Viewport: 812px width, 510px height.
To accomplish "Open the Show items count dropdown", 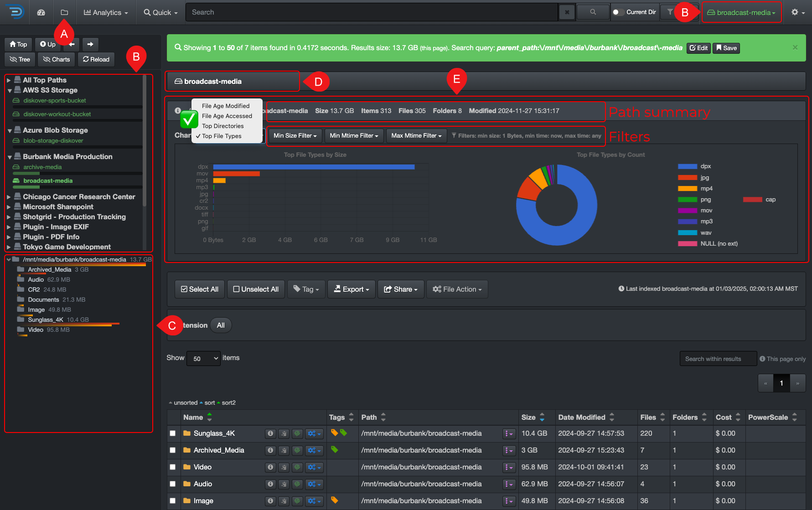I will click(x=203, y=358).
